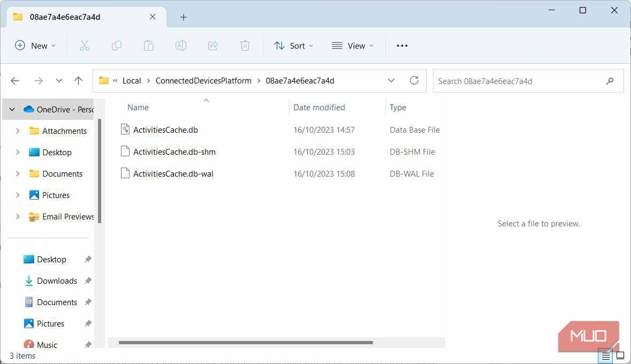Navigate to ConnectedDevicesPlatform via breadcrumb
Image resolution: width=631 pixels, height=364 pixels.
click(203, 80)
